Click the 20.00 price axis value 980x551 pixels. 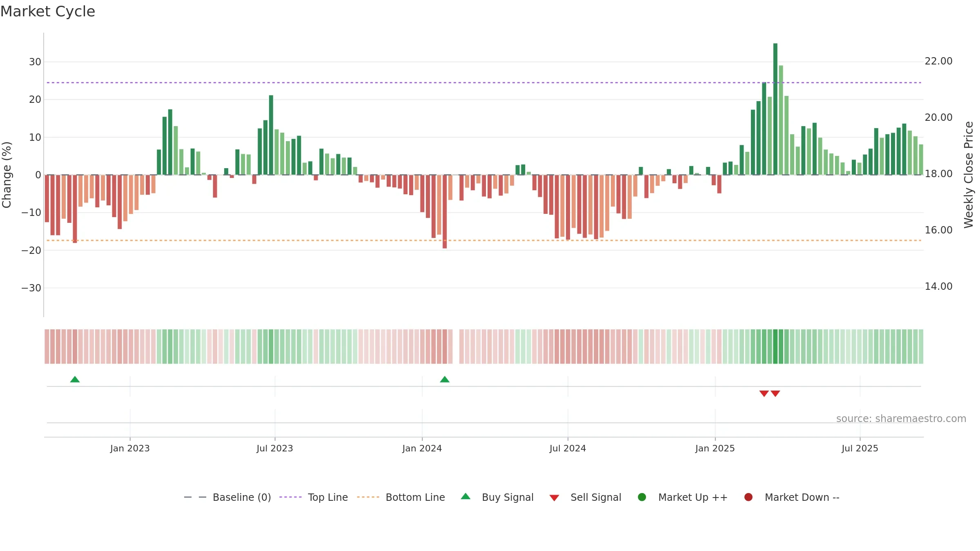[x=938, y=118]
